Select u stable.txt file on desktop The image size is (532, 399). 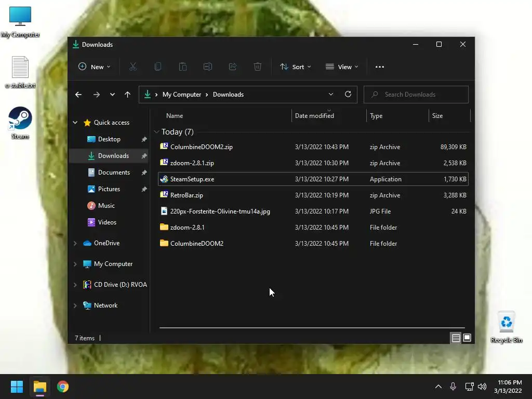click(x=20, y=72)
